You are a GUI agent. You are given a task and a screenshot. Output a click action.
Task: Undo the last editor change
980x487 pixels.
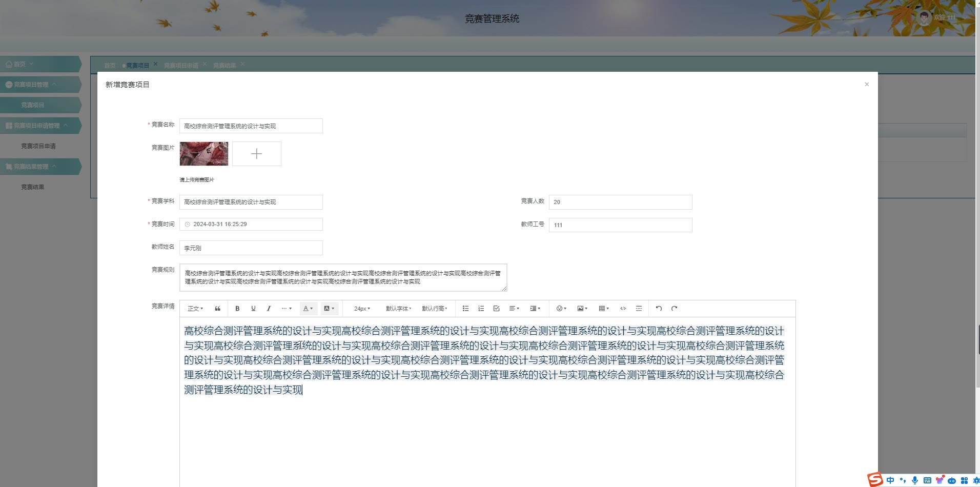click(659, 309)
